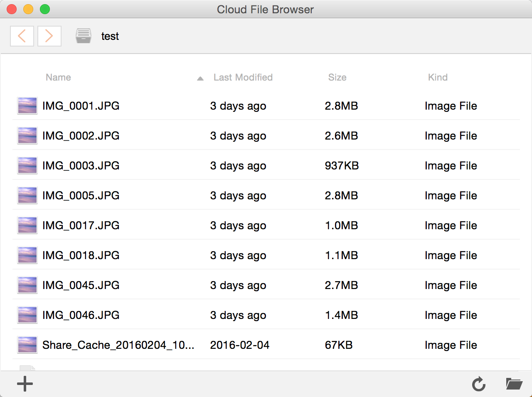The height and width of the screenshot is (397, 532).
Task: Click the green maximize window button
Action: point(45,9)
